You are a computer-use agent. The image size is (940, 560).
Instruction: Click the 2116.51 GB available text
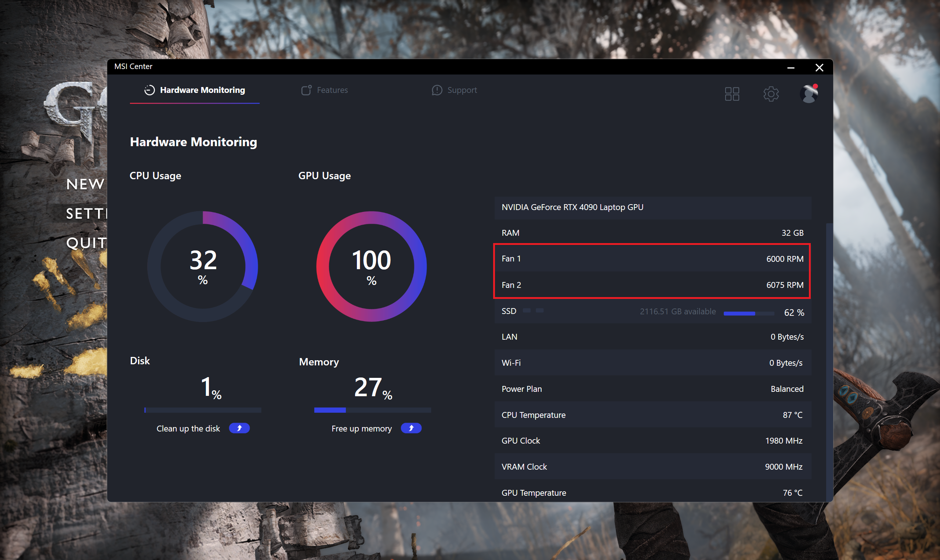tap(678, 311)
